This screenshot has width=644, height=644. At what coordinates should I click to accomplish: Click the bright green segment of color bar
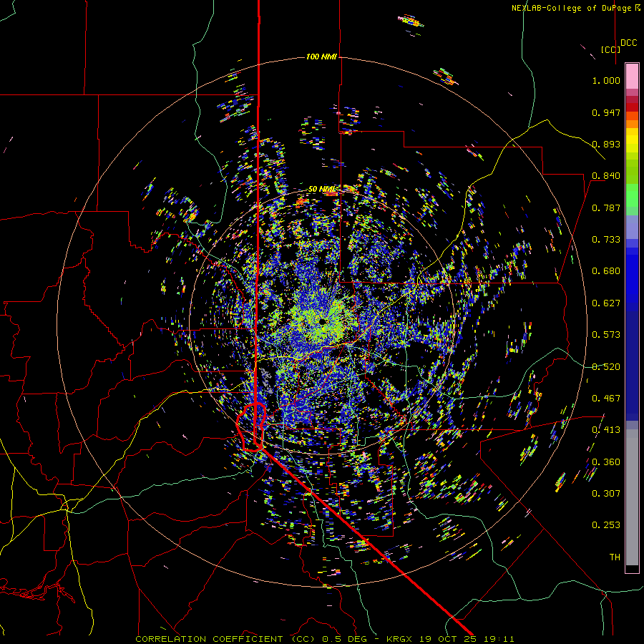point(632,195)
